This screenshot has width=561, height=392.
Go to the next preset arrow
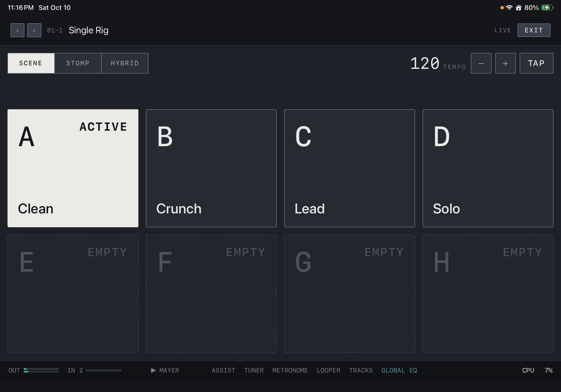(x=34, y=30)
